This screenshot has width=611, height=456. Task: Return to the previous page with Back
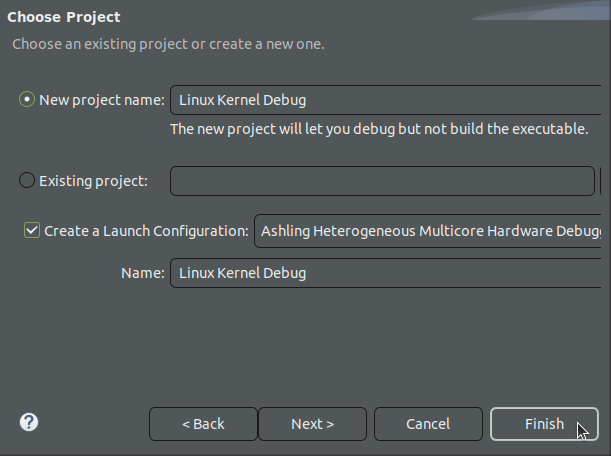coord(203,424)
